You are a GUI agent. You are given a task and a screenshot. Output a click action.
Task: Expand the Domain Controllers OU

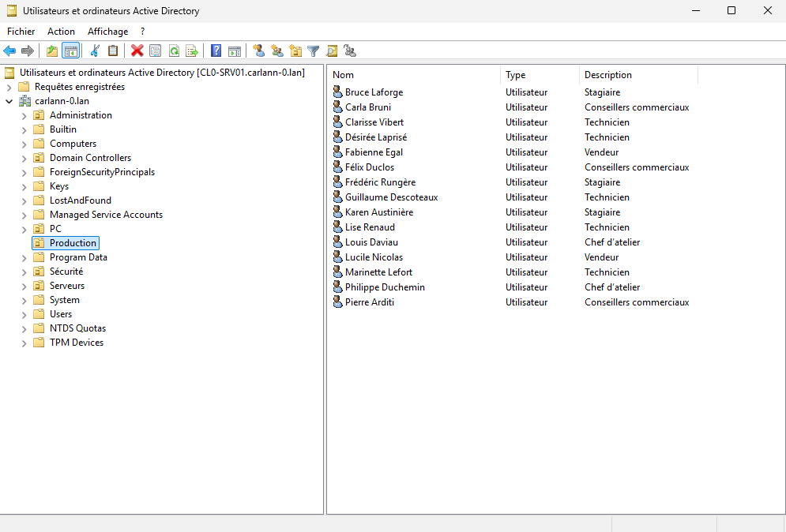click(x=24, y=159)
